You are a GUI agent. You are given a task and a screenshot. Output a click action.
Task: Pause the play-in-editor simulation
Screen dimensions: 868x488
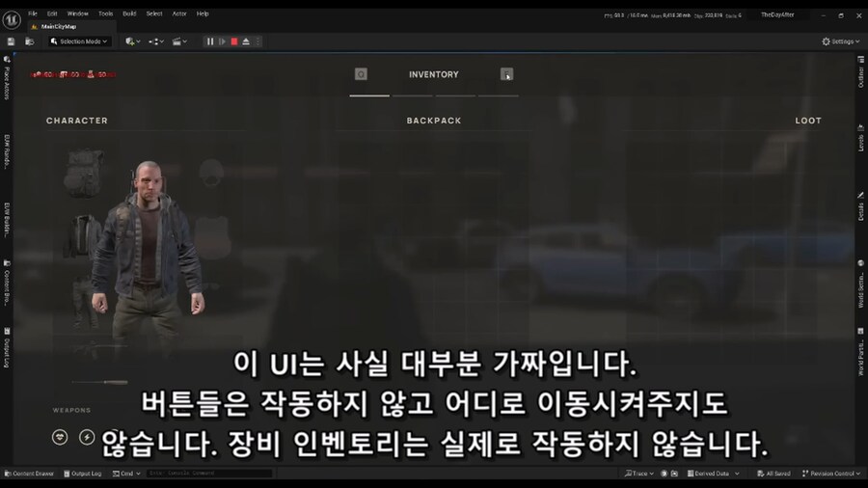[210, 41]
